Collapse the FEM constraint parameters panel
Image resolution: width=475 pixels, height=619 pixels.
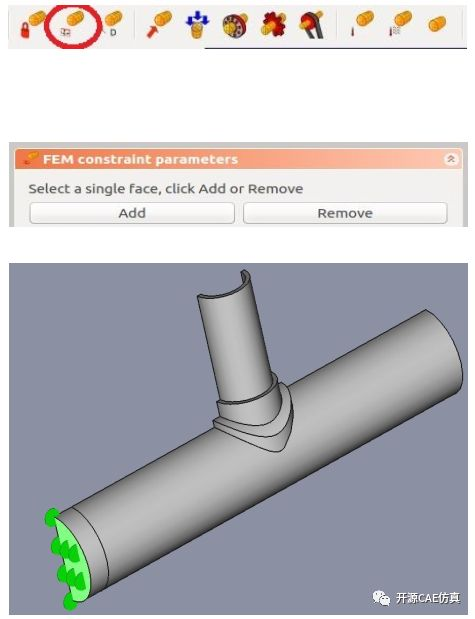point(451,159)
